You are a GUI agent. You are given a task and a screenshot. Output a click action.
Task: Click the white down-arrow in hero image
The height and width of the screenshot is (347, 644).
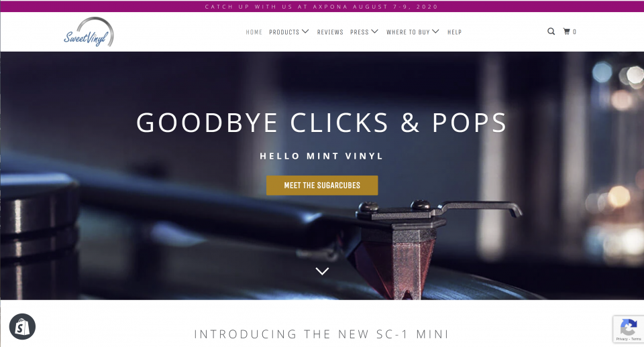click(323, 271)
